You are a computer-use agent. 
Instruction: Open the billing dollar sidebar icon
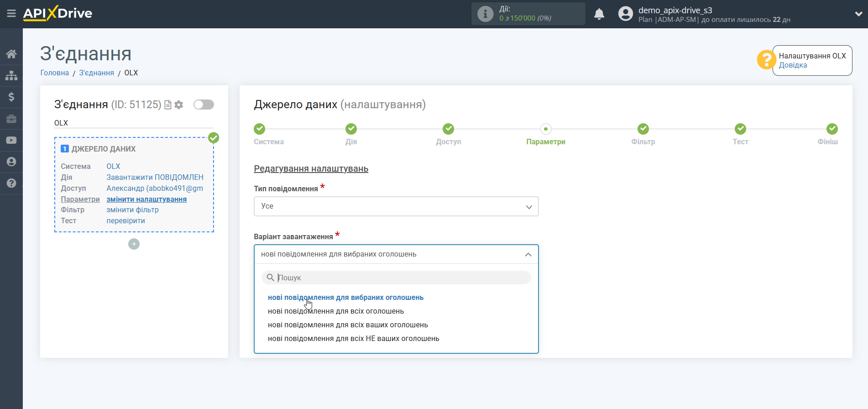11,97
